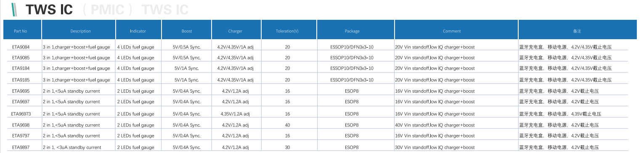Open part number ETA9084
Screen dimensions: 644x153
click(x=21, y=47)
